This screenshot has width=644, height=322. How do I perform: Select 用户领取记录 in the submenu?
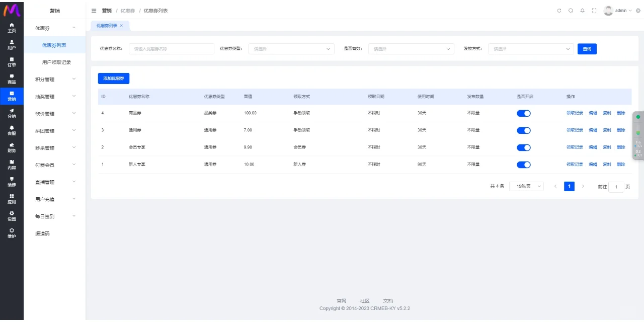[56, 62]
